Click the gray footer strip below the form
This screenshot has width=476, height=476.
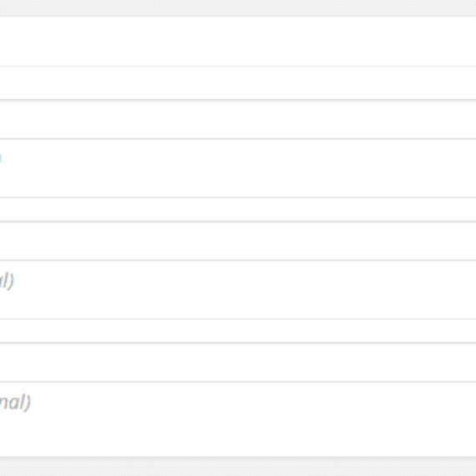(x=238, y=466)
